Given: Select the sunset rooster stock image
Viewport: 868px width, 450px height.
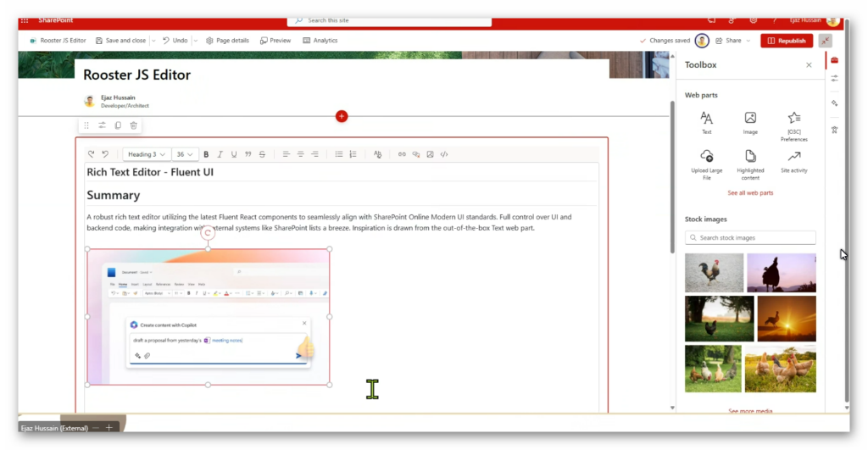Looking at the screenshot, I should [x=786, y=319].
